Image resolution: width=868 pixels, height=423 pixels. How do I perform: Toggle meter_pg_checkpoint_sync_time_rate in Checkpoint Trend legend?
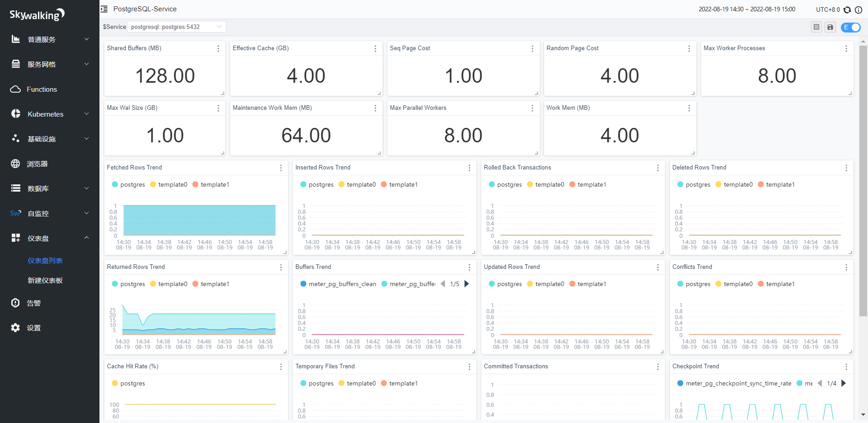(x=734, y=383)
